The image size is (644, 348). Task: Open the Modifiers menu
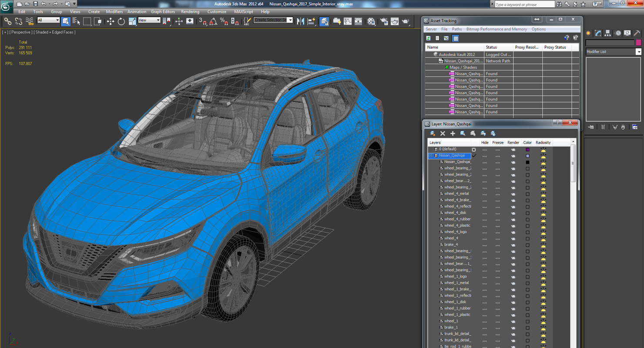pos(114,12)
